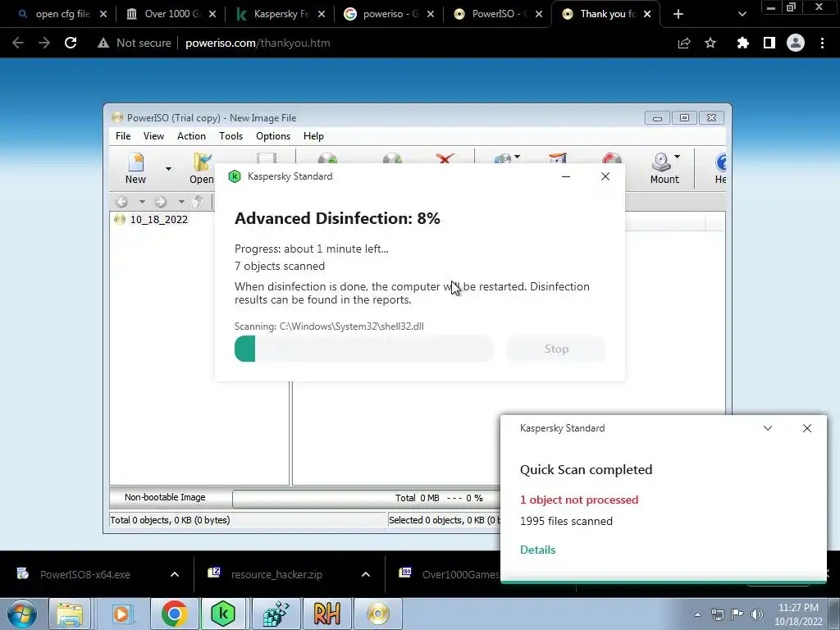Close the Quick Scan completed notification
Viewport: 840px width, 630px height.
[807, 428]
